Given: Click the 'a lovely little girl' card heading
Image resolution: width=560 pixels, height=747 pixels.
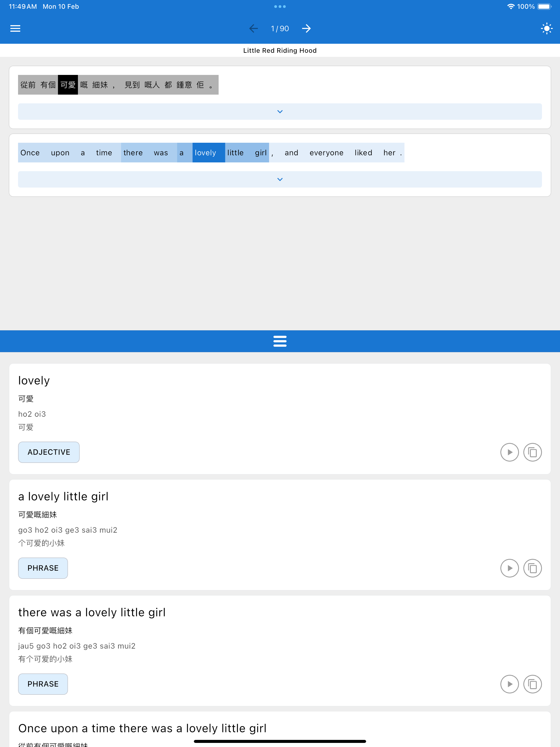Looking at the screenshot, I should pos(63,497).
